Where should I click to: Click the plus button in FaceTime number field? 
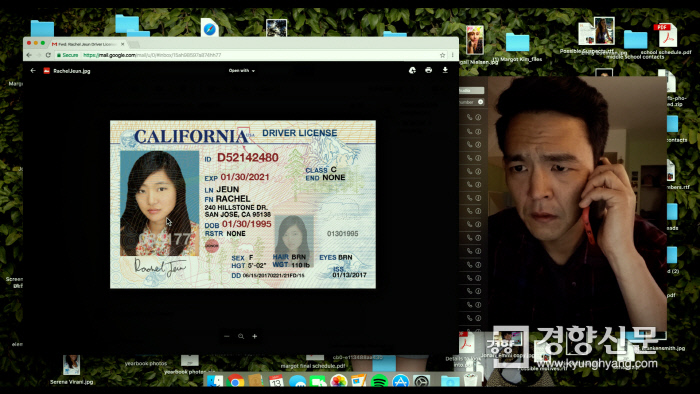pyautogui.click(x=480, y=102)
